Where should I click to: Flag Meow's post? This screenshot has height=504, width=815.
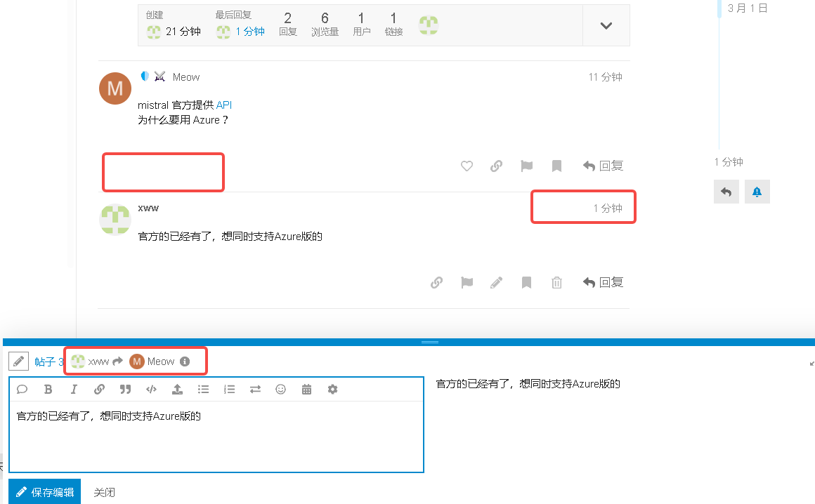pyautogui.click(x=526, y=166)
